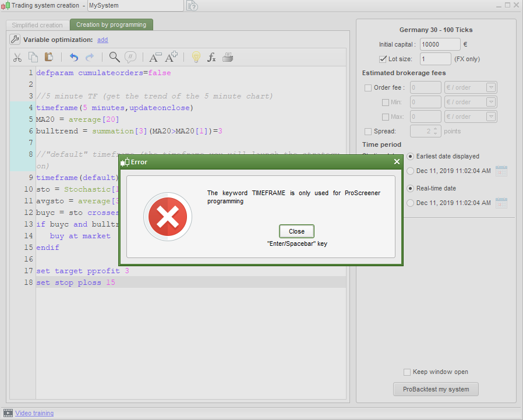Screen dimensions: 523x420
Task: Click the Copy icon in editor toolbar
Action: coord(33,57)
